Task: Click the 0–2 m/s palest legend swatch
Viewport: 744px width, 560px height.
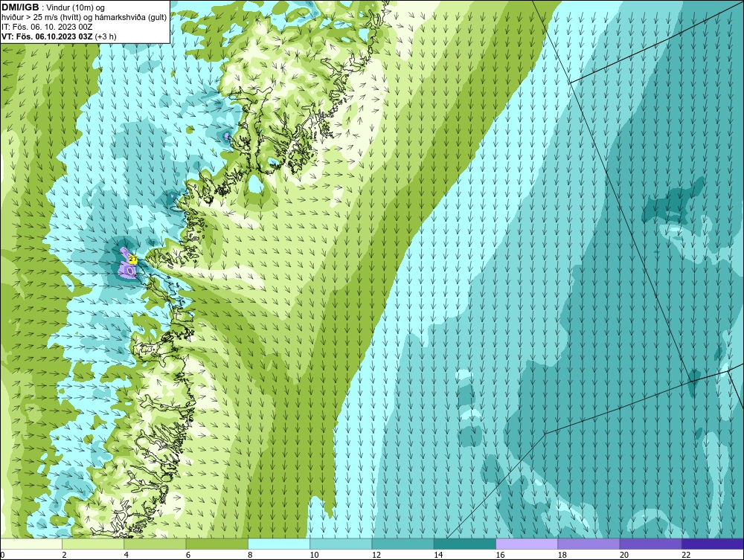Action: click(31, 544)
